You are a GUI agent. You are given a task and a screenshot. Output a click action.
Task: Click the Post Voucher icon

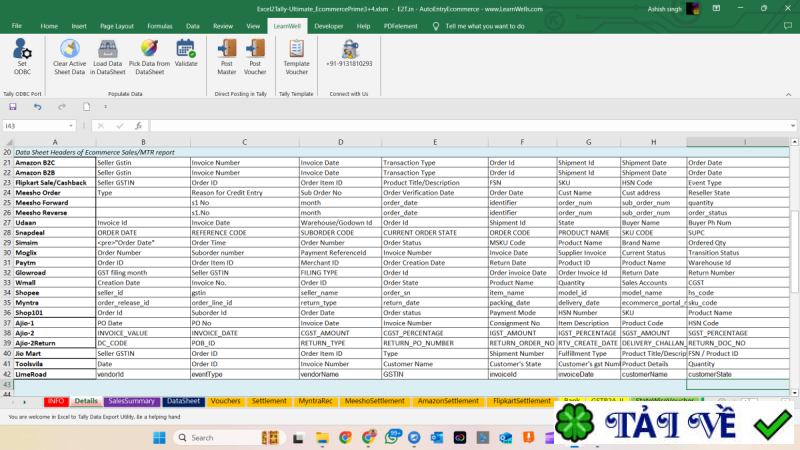pos(255,49)
